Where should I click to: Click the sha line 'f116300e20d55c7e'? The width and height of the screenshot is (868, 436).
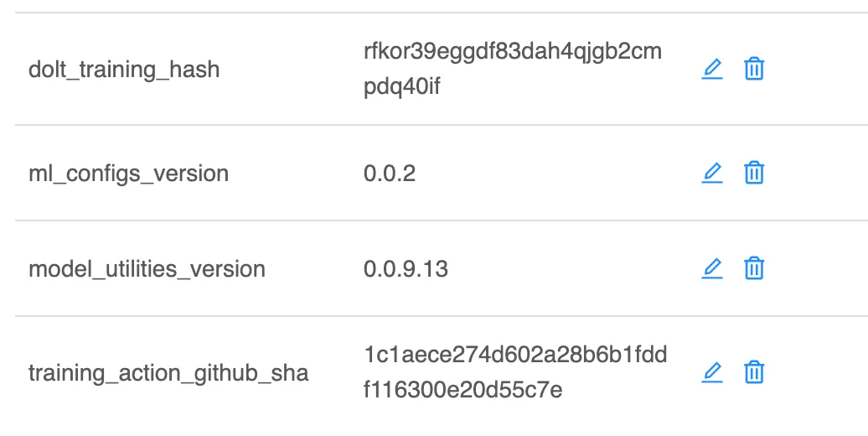463,391
